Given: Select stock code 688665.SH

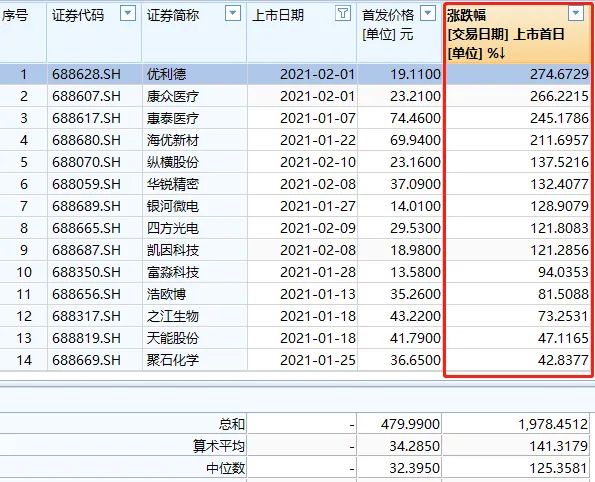Looking at the screenshot, I should [x=86, y=228].
